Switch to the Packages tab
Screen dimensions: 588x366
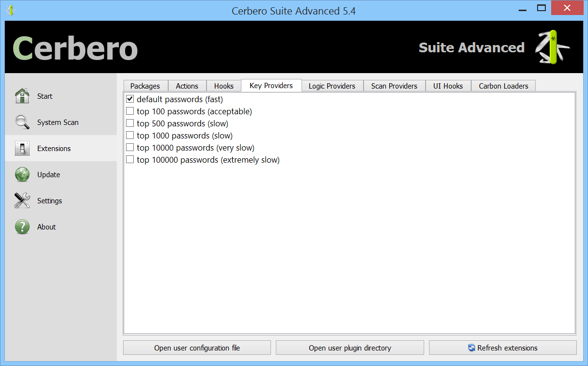(x=145, y=86)
